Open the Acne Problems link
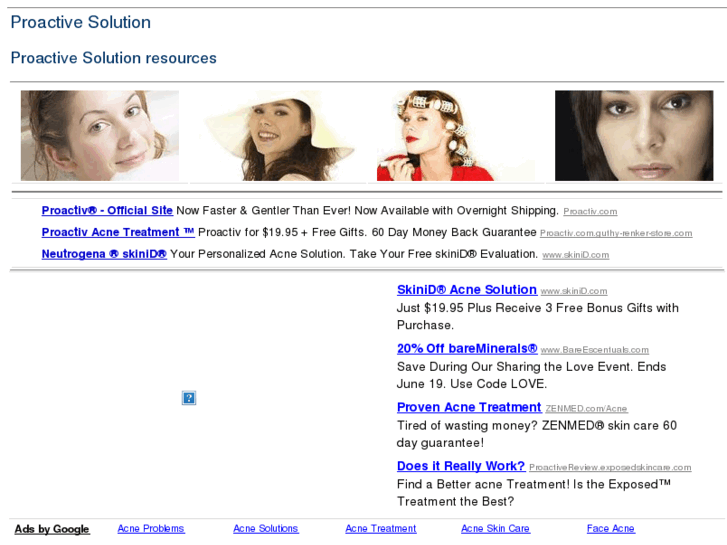 tap(151, 529)
